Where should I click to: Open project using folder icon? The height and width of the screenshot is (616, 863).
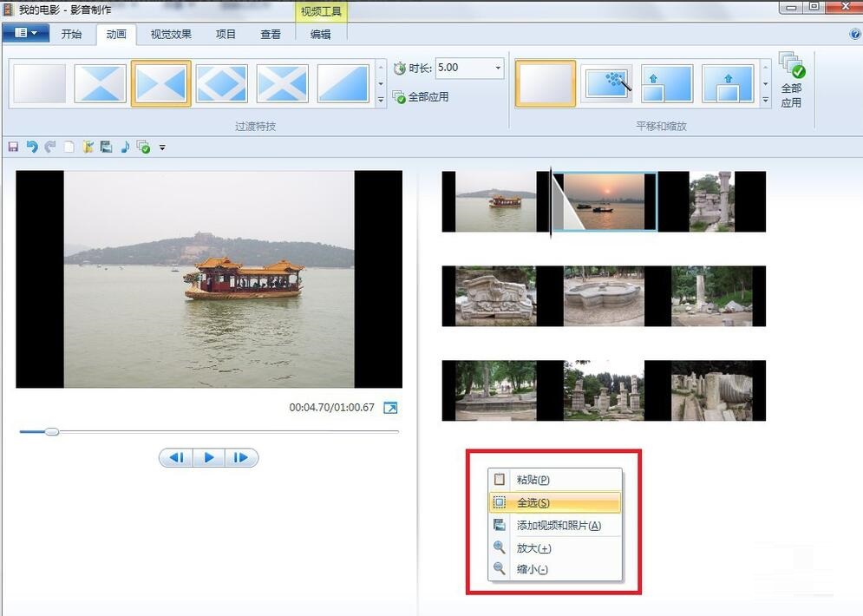(88, 147)
